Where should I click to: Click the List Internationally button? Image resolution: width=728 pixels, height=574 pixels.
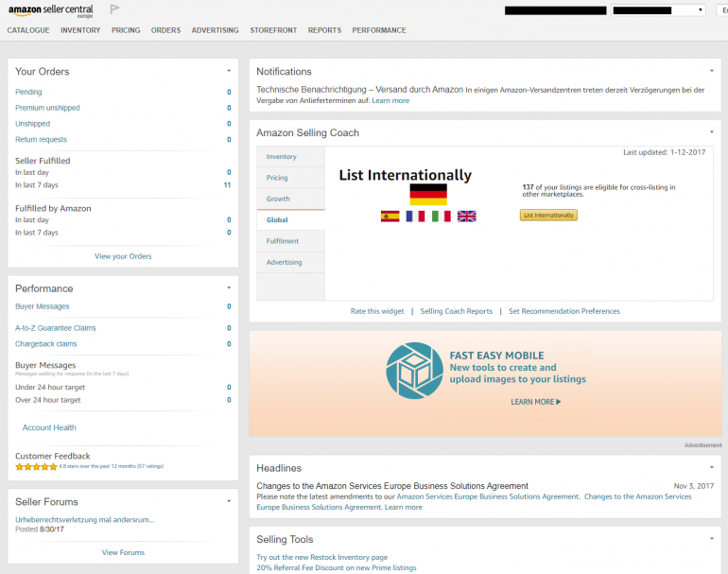tap(548, 215)
